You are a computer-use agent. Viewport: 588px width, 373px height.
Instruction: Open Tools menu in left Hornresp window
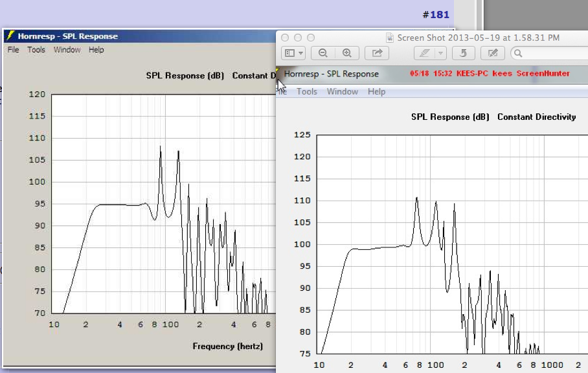36,49
